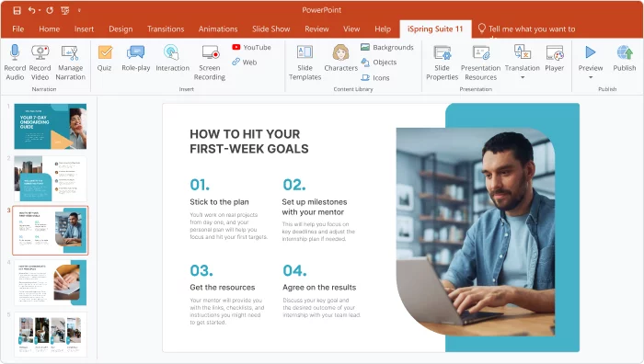Open Slide Properties
Viewport: 644px width, 364px height.
tap(442, 63)
